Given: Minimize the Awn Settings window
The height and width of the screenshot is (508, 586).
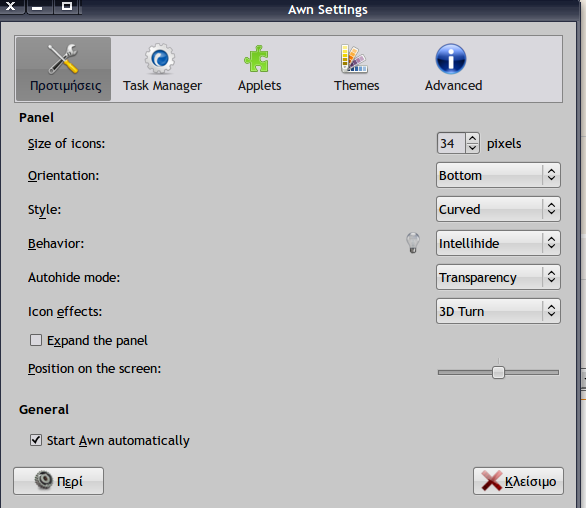Looking at the screenshot, I should (x=37, y=6).
